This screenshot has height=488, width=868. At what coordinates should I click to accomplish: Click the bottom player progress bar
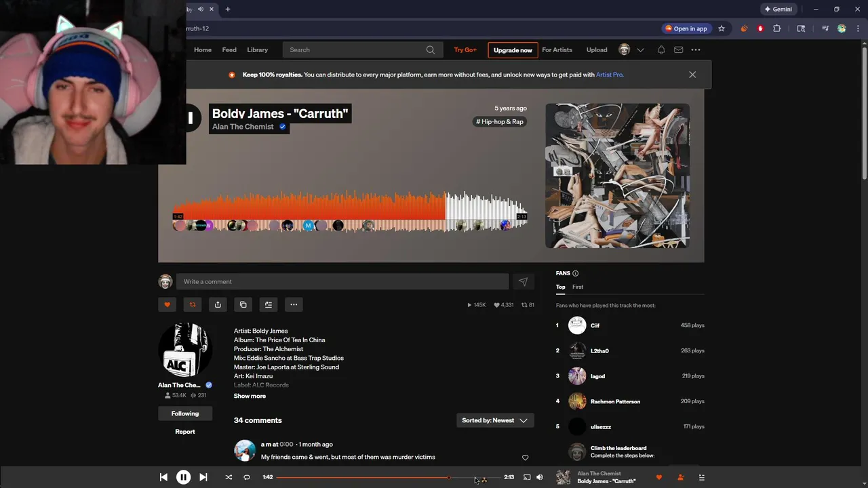pyautogui.click(x=388, y=477)
